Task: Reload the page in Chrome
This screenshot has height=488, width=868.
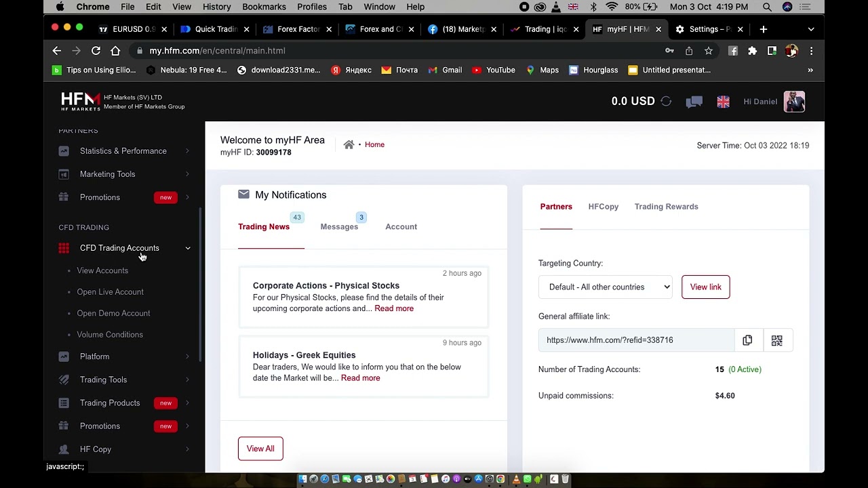Action: coord(96,51)
